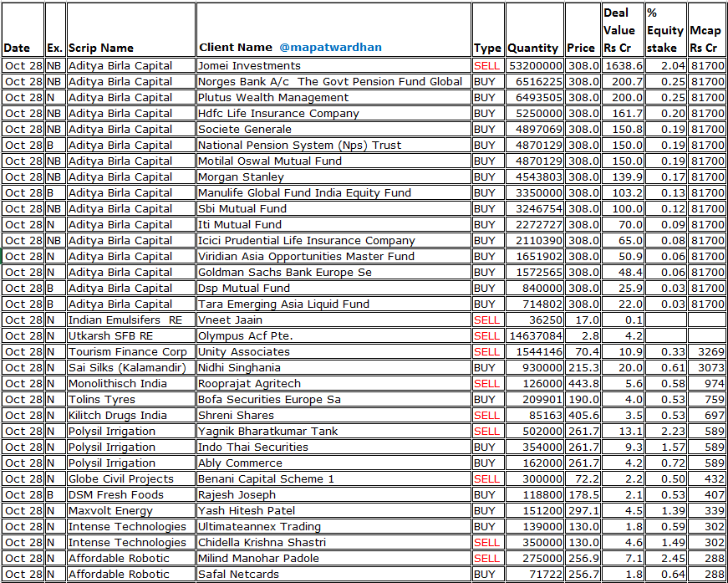Viewport: 728px width, 583px height.
Task: Click the quantity cell 14637084
Action: [535, 336]
